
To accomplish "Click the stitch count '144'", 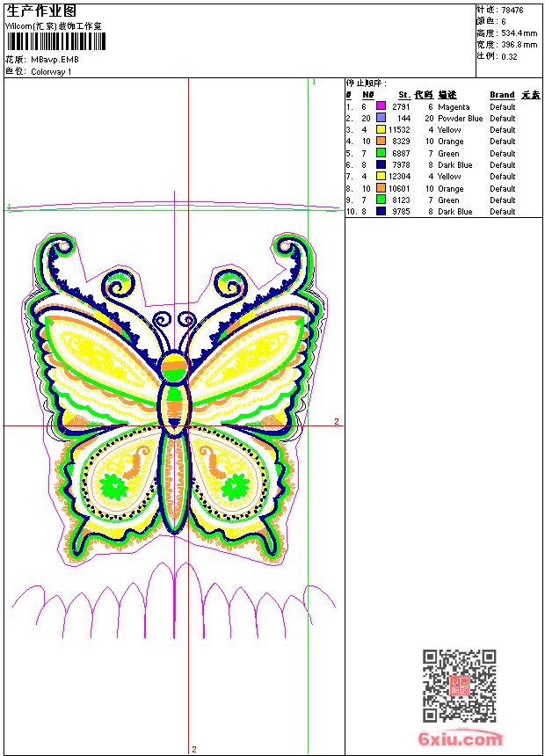I will coord(403,119).
